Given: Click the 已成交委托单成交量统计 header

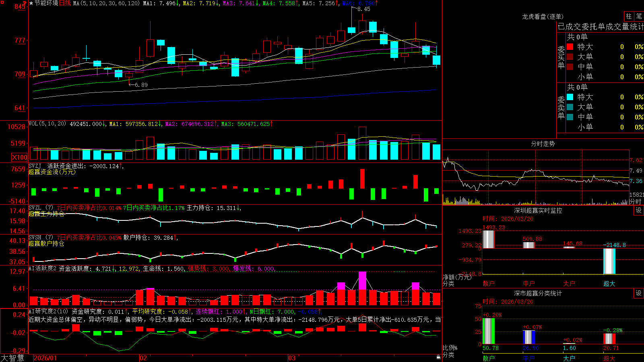Looking at the screenshot, I should point(601,27).
